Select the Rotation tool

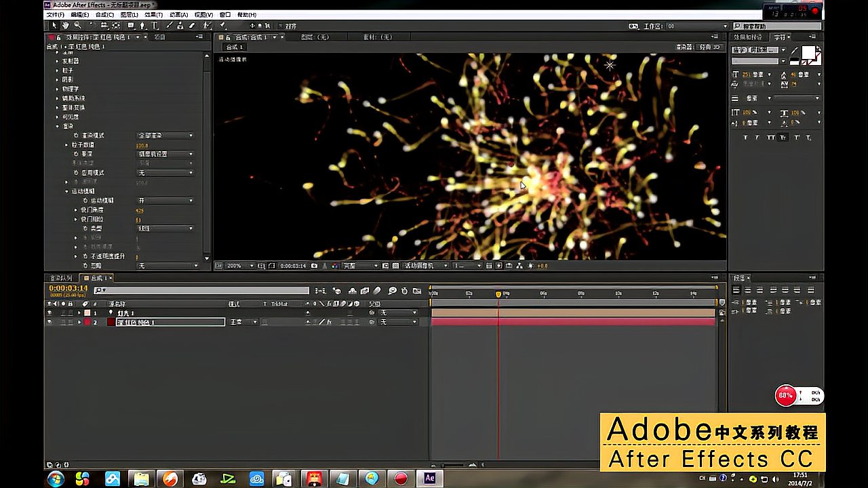click(x=92, y=25)
